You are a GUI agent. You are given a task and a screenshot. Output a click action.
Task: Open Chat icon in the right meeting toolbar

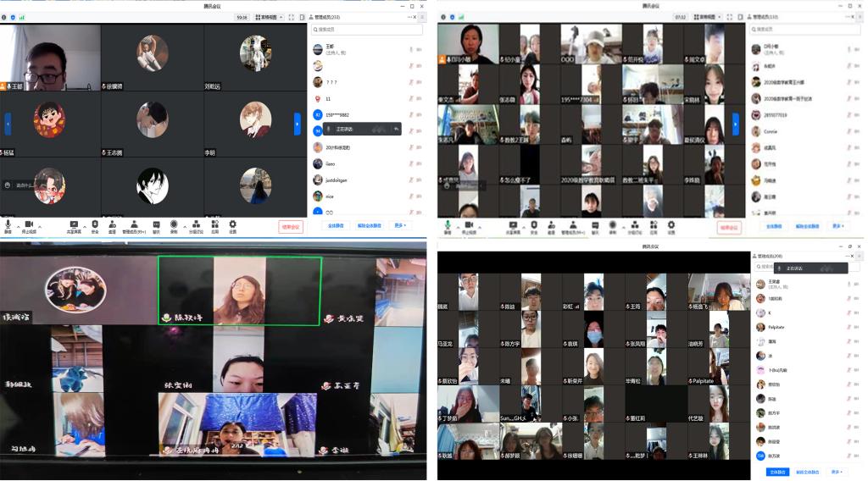click(594, 226)
